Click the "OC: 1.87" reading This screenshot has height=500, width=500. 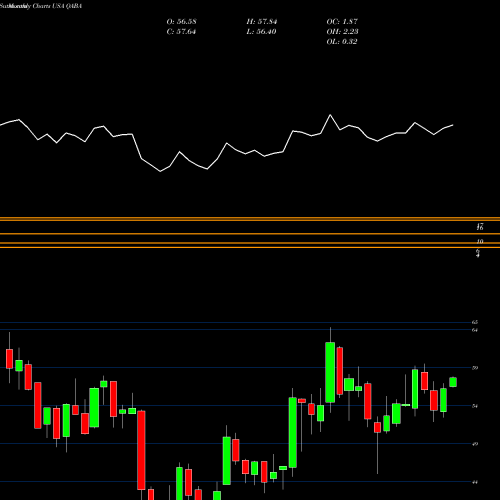(x=342, y=22)
